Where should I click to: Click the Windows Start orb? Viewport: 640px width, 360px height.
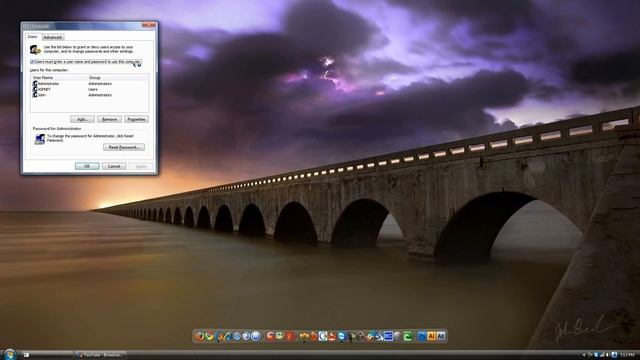tap(9, 354)
